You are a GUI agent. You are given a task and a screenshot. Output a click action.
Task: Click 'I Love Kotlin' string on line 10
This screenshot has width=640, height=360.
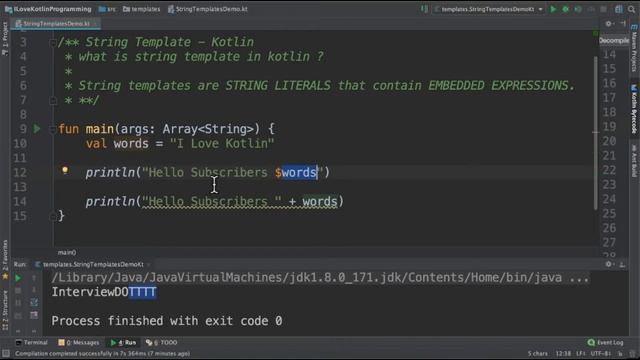point(222,143)
